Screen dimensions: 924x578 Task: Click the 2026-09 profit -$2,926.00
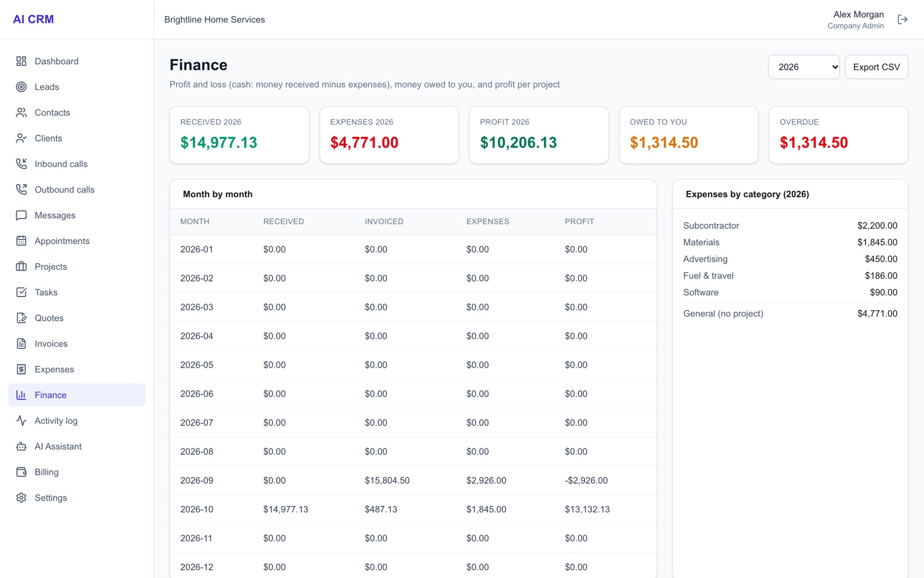(x=586, y=480)
